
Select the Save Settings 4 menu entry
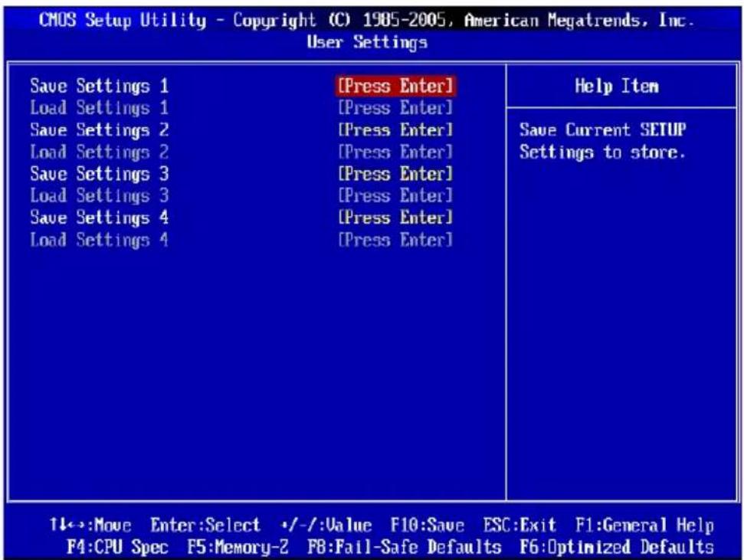(99, 218)
